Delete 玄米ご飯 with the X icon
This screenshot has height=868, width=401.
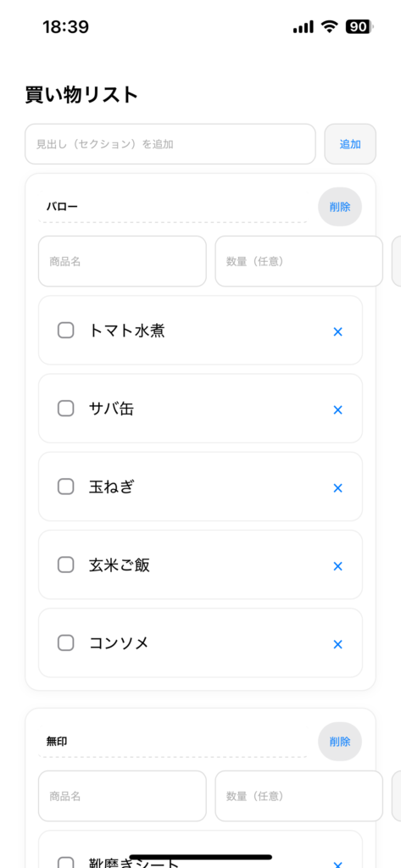338,566
